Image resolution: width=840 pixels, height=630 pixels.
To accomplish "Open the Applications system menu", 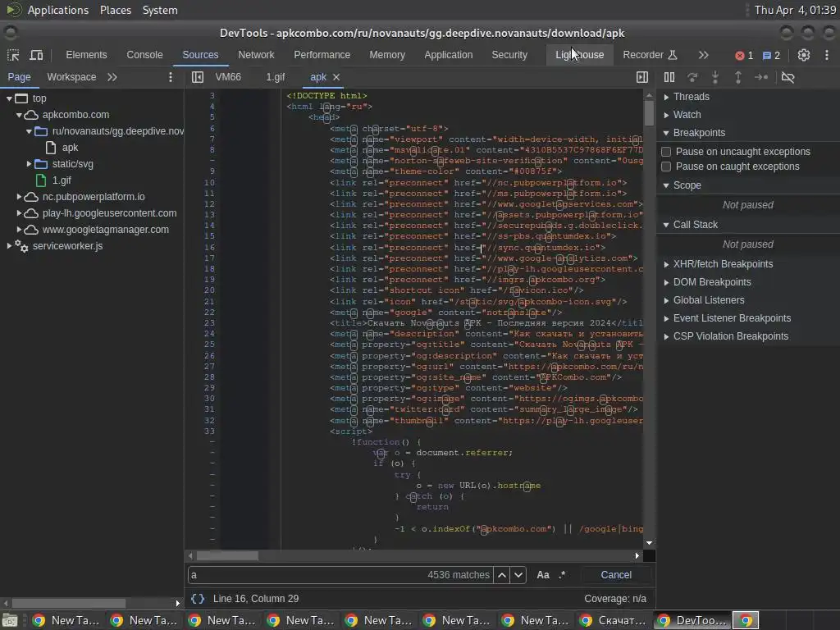I will tap(57, 10).
